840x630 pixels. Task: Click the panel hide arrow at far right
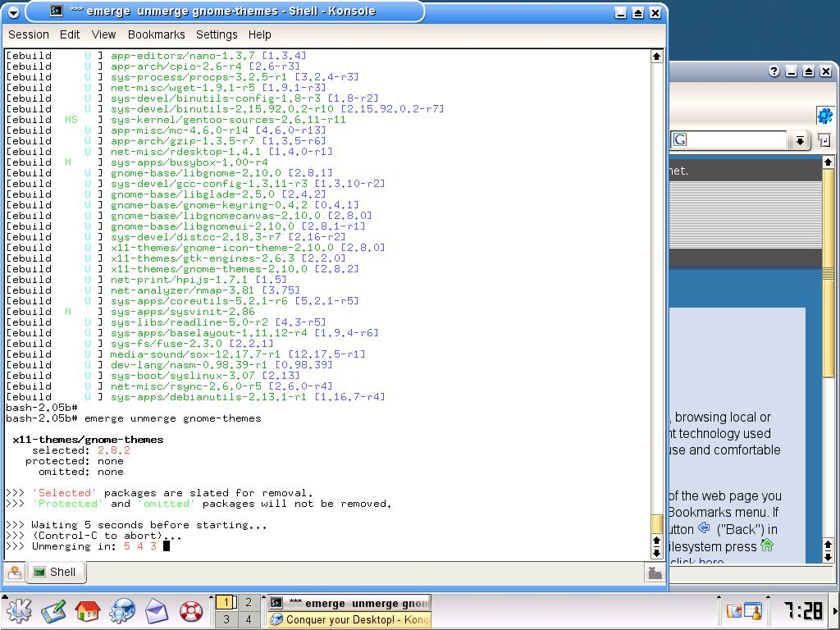point(835,610)
